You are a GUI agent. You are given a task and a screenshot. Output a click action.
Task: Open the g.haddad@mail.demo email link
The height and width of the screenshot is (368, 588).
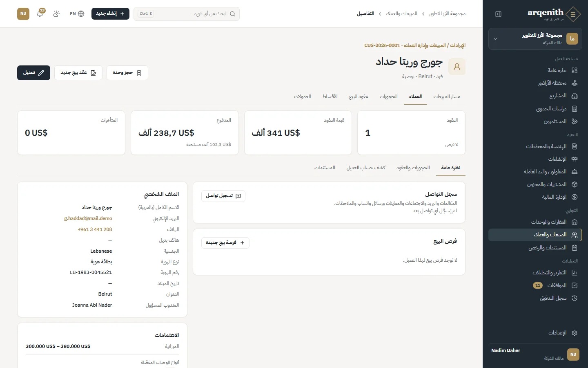click(88, 219)
